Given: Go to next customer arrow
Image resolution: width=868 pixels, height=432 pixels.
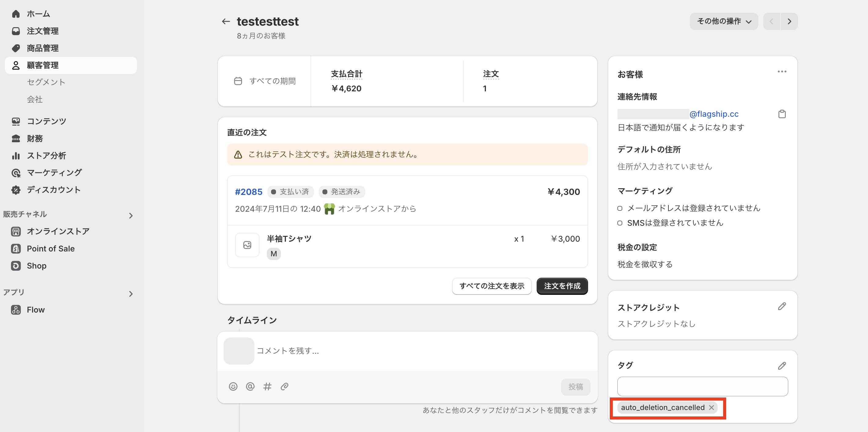Looking at the screenshot, I should [789, 21].
